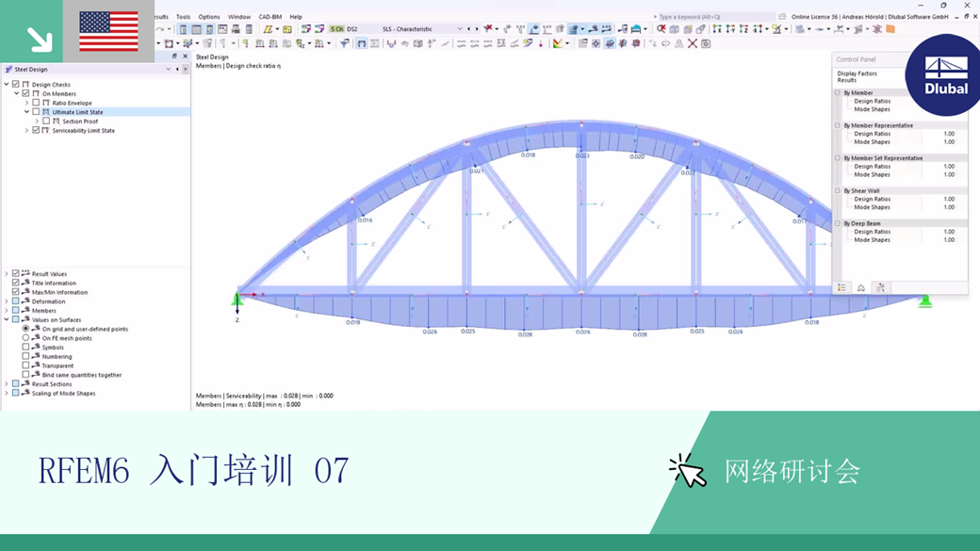The width and height of the screenshot is (980, 551).
Task: Enable the Numbering checkbox
Action: [25, 356]
